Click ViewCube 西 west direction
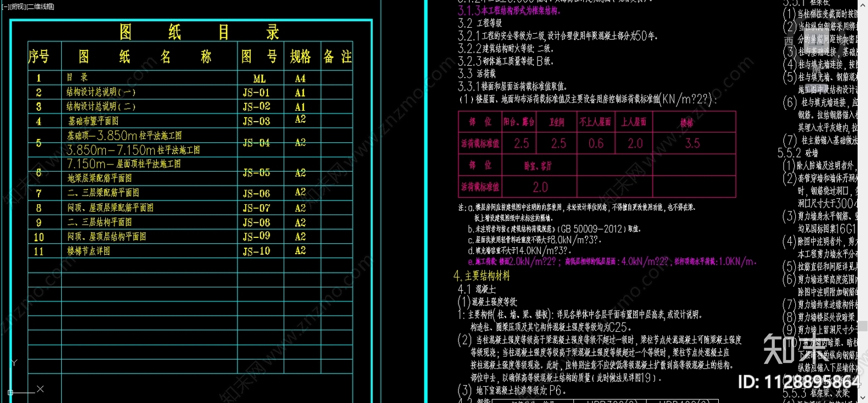The height and width of the screenshot is (403, 868). point(789,41)
